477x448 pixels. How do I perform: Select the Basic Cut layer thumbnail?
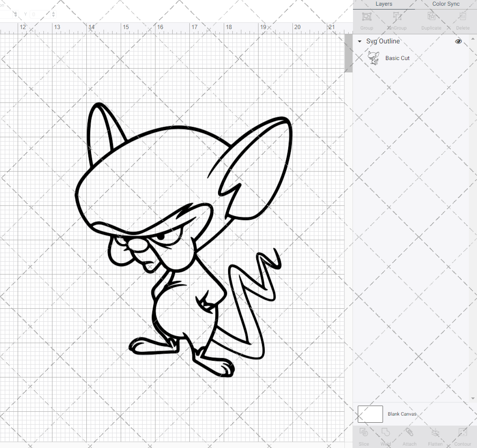[x=373, y=58]
